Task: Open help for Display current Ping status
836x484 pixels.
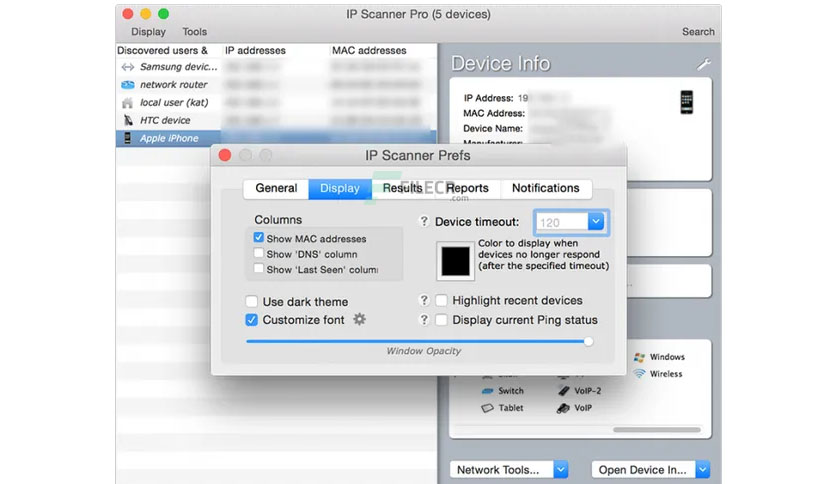Action: click(x=424, y=320)
